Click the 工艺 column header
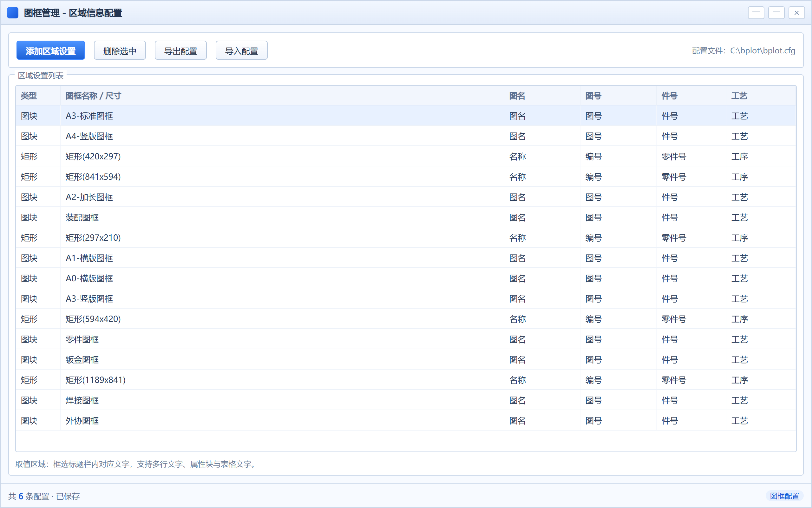The height and width of the screenshot is (508, 812). (x=761, y=96)
